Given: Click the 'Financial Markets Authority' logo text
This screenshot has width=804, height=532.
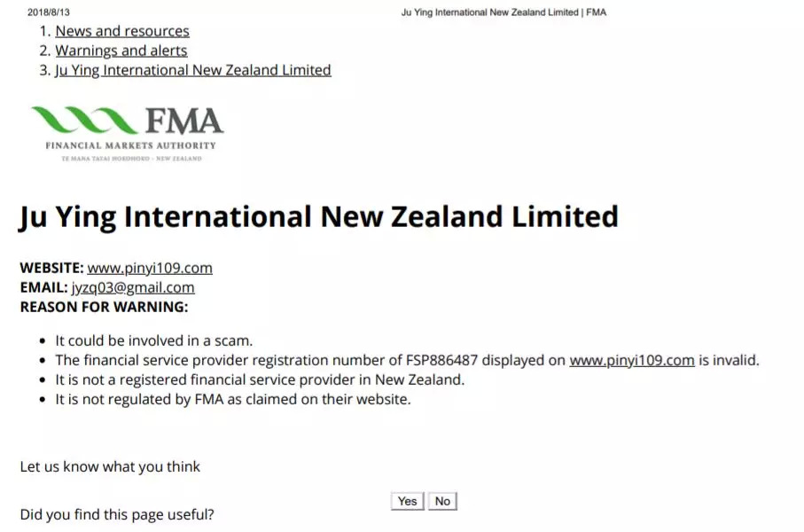Looking at the screenshot, I should pos(130,145).
